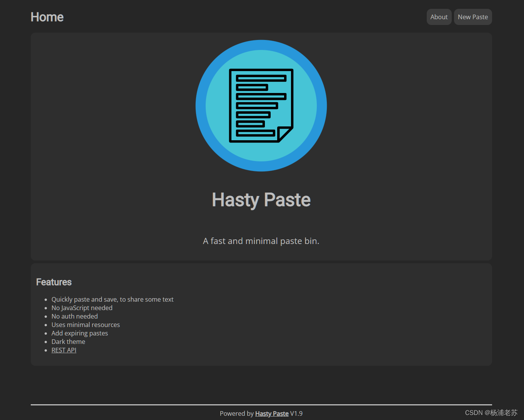The width and height of the screenshot is (524, 420).
Task: Select the Hasty Paste title text
Action: pos(261,199)
